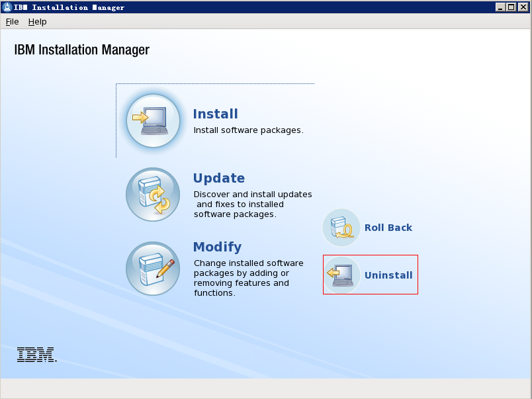Click the title bar application icon
This screenshot has width=532, height=399.
(x=7, y=7)
